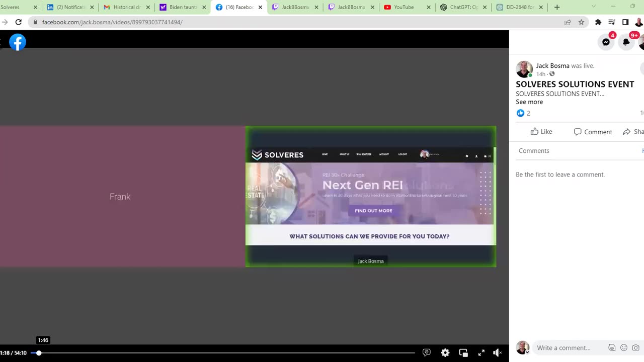Click the Facebook logo icon
The image size is (644, 362).
[18, 42]
